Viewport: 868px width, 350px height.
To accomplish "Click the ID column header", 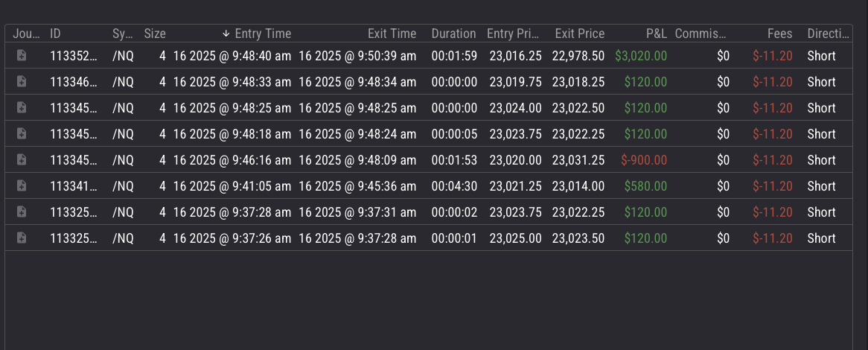I will [55, 34].
